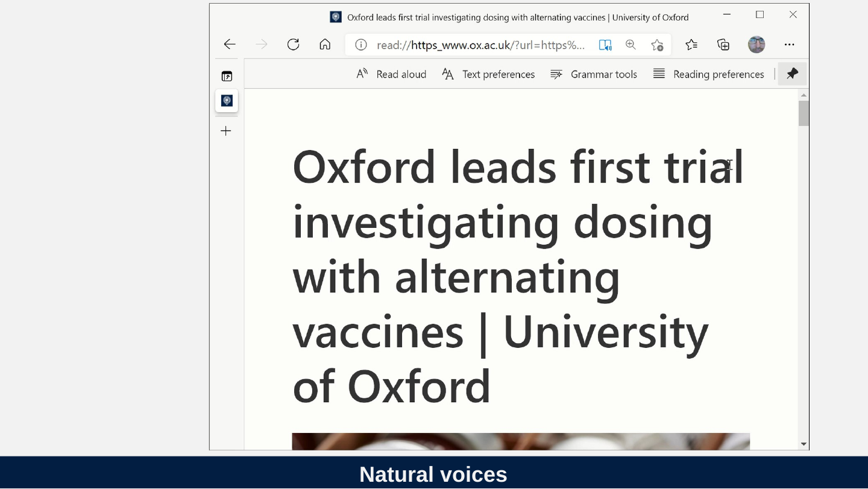Click the vertical scrollbar thumb

click(x=804, y=113)
